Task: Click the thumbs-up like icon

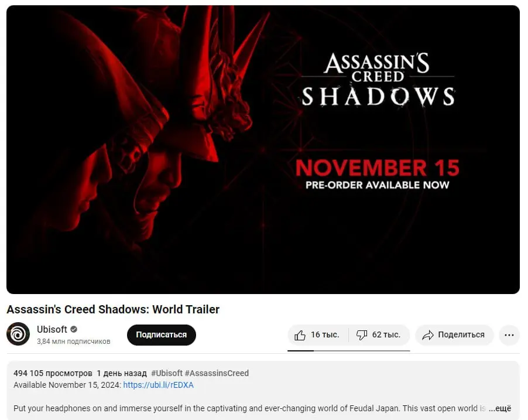Action: (x=300, y=335)
